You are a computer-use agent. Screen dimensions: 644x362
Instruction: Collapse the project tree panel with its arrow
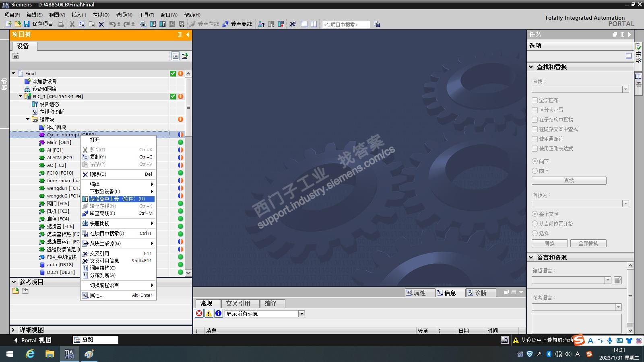point(188,35)
